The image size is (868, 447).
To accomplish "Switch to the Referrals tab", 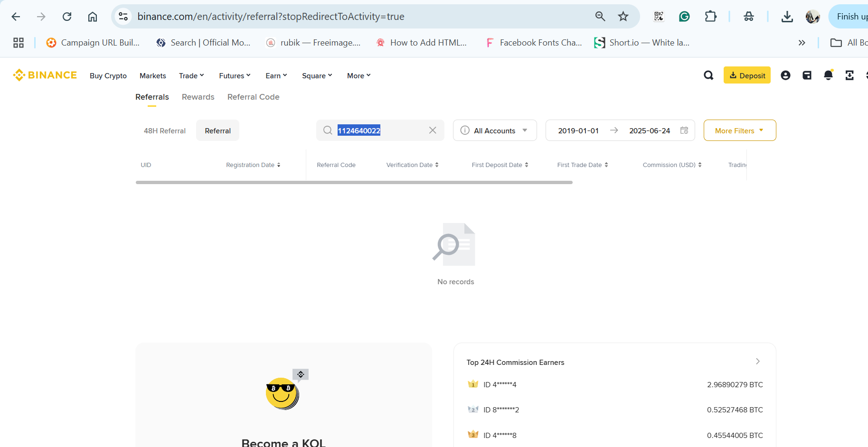I will coord(152,97).
